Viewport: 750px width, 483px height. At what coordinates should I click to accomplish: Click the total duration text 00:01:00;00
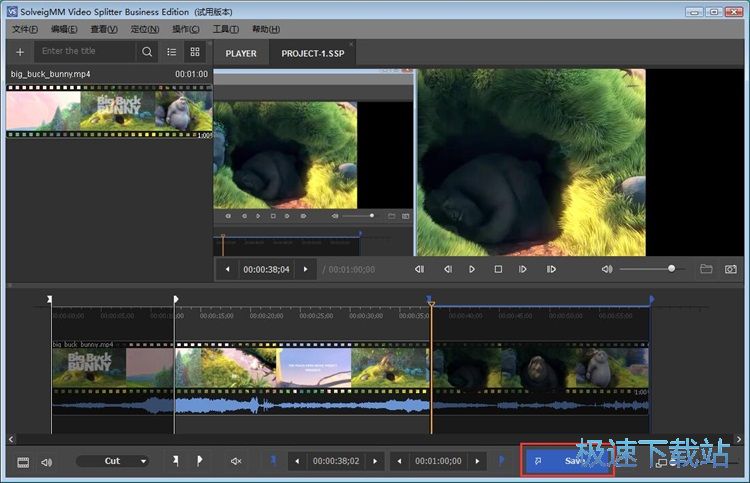click(352, 270)
